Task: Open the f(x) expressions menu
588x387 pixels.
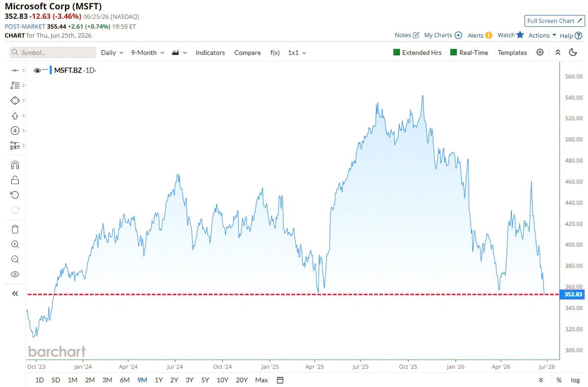Action: (x=275, y=52)
